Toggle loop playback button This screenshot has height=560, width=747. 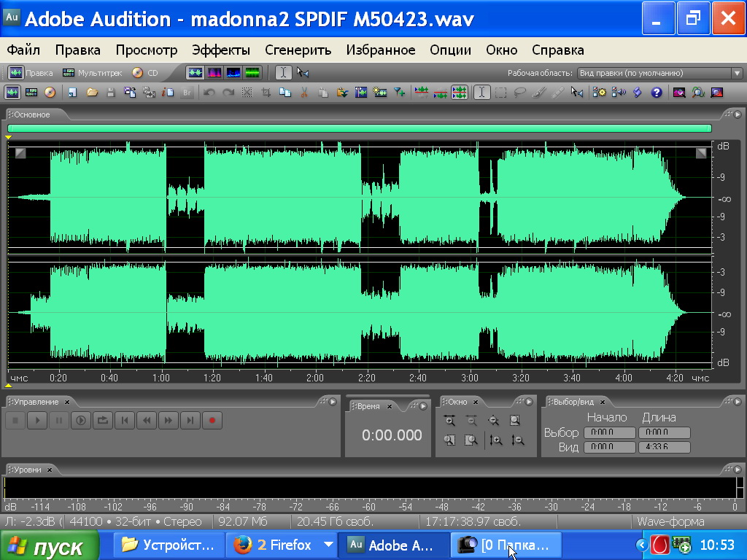coord(103,421)
